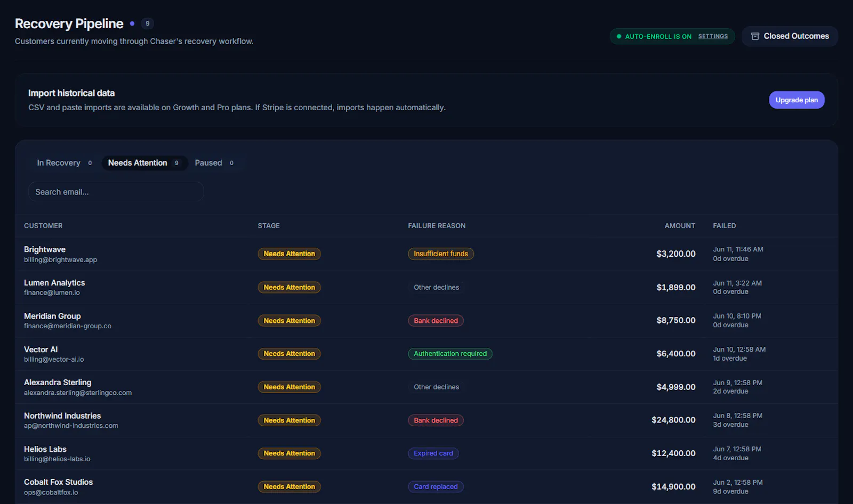Switch to the In Recovery tab
The width and height of the screenshot is (853, 504).
click(x=65, y=163)
